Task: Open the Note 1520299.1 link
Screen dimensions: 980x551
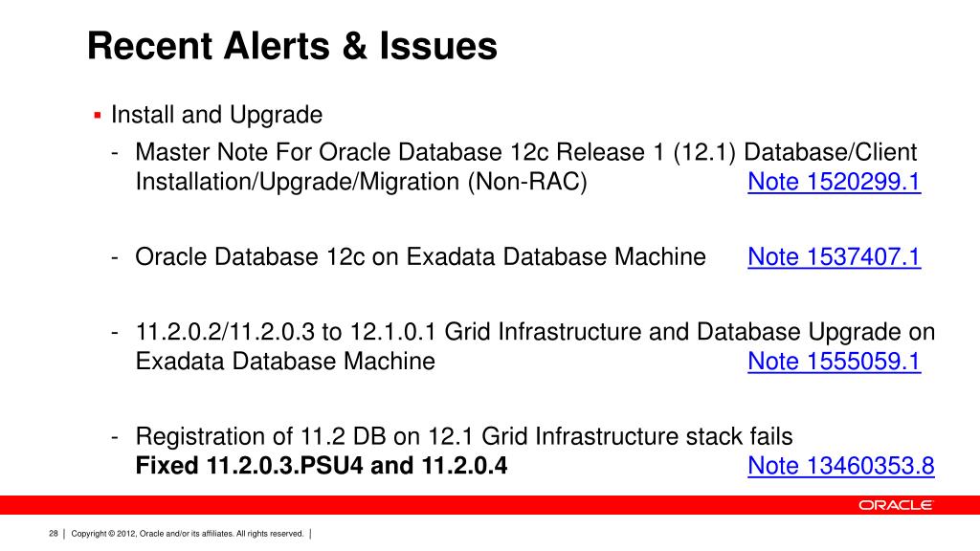Action: (x=834, y=182)
